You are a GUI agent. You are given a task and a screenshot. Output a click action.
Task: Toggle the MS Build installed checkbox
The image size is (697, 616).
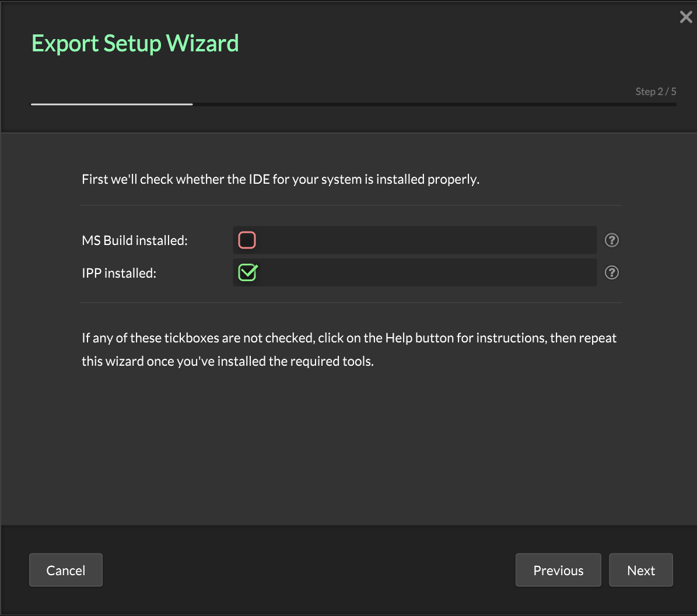(x=247, y=240)
